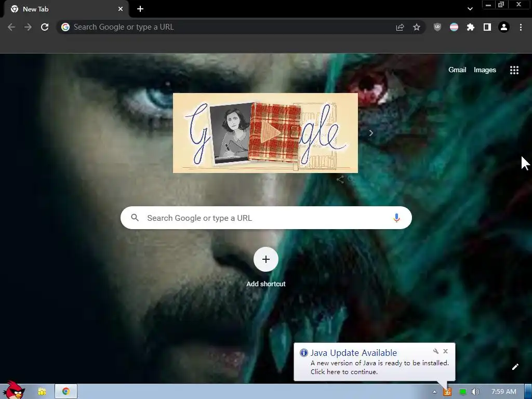Open the Gmail link
Viewport: 532px width, 399px height.
click(x=457, y=70)
